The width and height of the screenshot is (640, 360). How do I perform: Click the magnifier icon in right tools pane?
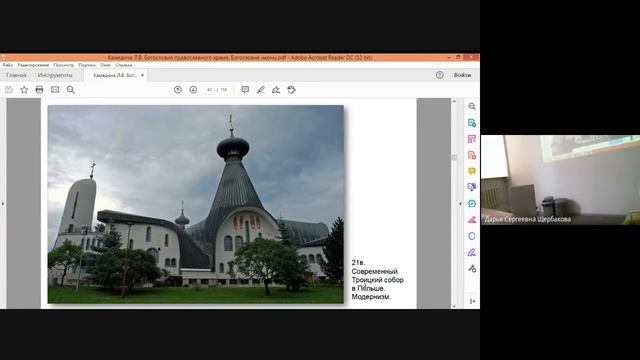pyautogui.click(x=472, y=106)
